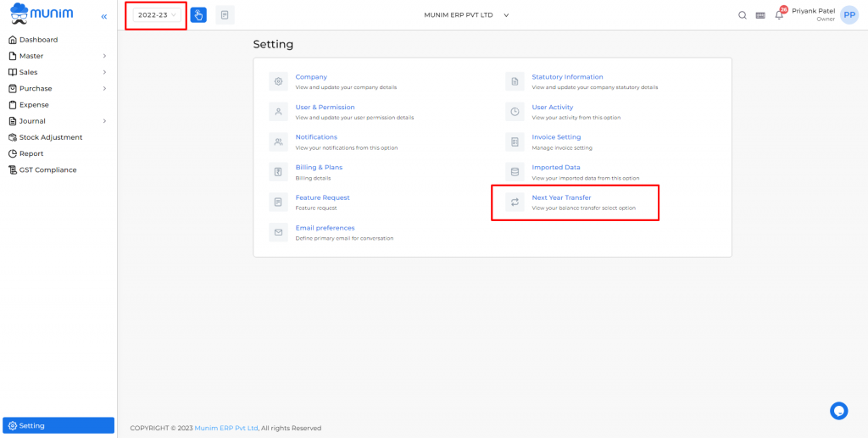The width and height of the screenshot is (868, 438).
Task: Click the Billing rupee icon tile
Action: click(278, 172)
